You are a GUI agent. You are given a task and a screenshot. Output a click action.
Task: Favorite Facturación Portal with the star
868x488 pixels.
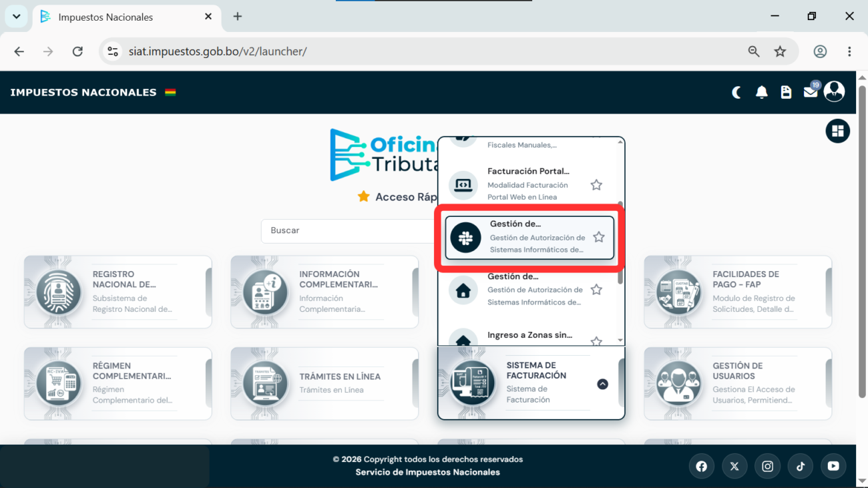[596, 185]
